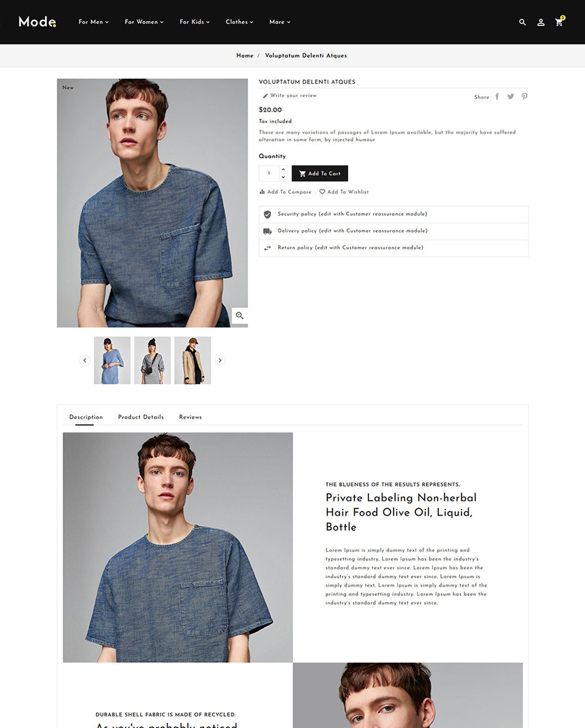Zoom the main product image
The height and width of the screenshot is (728, 585).
(239, 315)
